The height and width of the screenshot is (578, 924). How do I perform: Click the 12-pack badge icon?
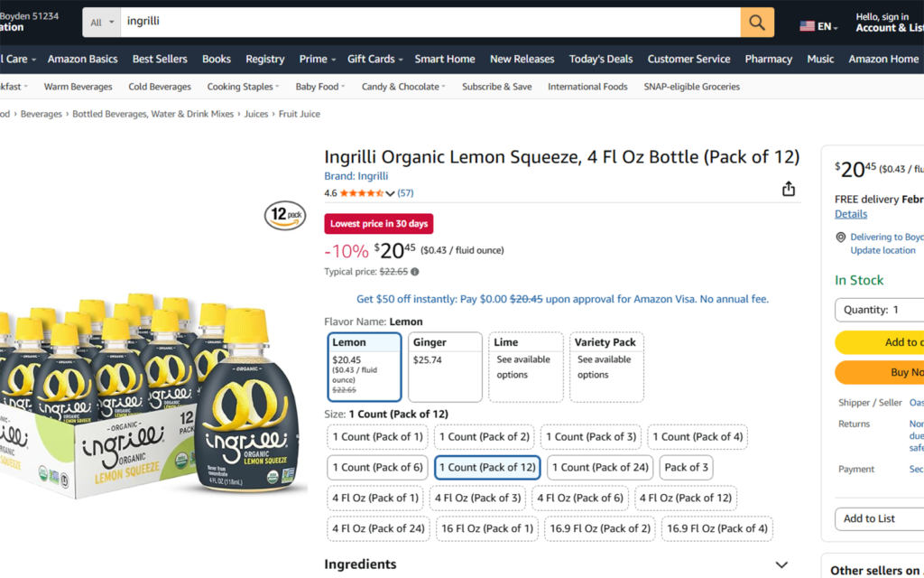(285, 216)
